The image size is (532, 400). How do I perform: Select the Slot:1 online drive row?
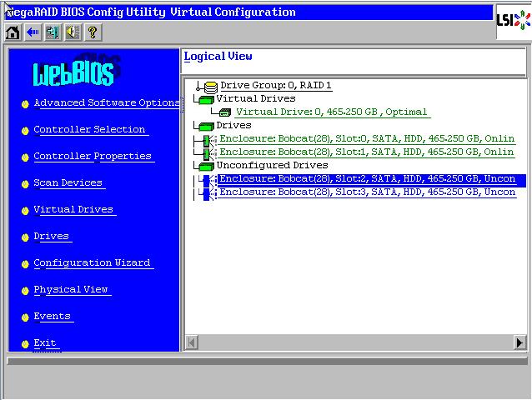click(367, 152)
